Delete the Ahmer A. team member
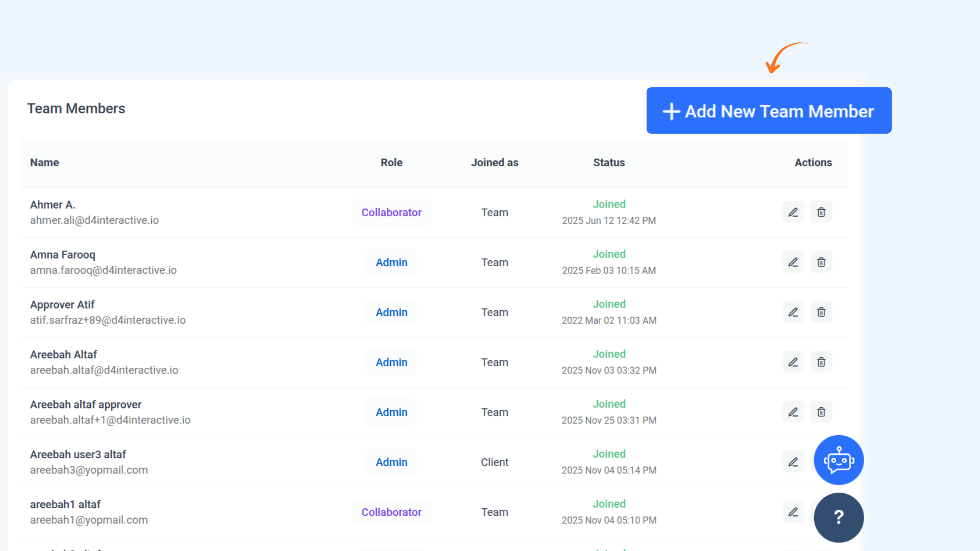 pos(821,212)
